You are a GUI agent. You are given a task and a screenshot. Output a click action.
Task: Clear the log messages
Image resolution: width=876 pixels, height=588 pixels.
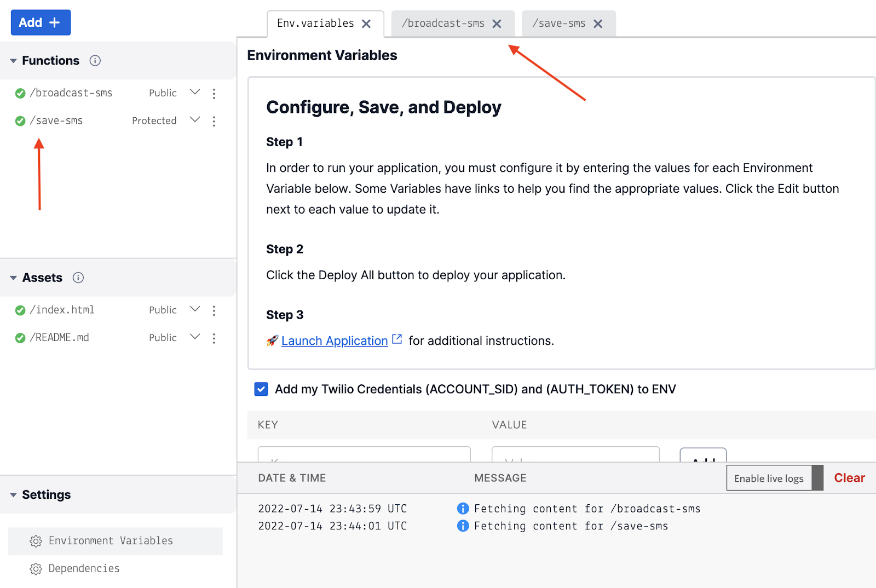pyautogui.click(x=849, y=478)
